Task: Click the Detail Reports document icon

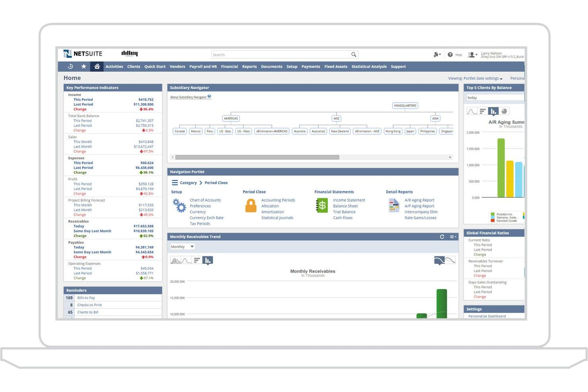Action: (x=393, y=205)
